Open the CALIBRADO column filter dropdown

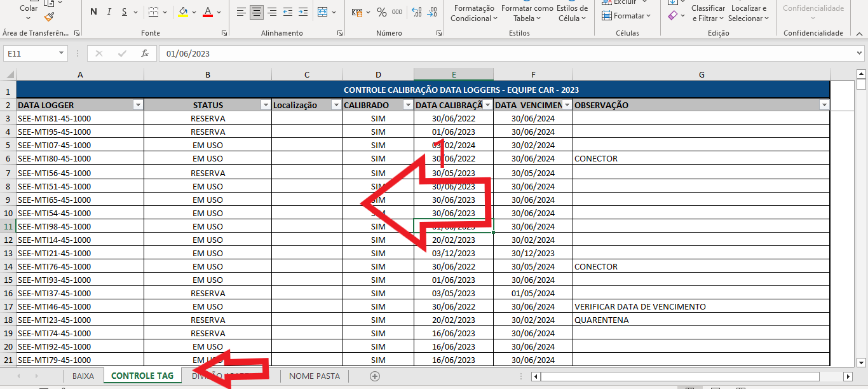tap(408, 105)
